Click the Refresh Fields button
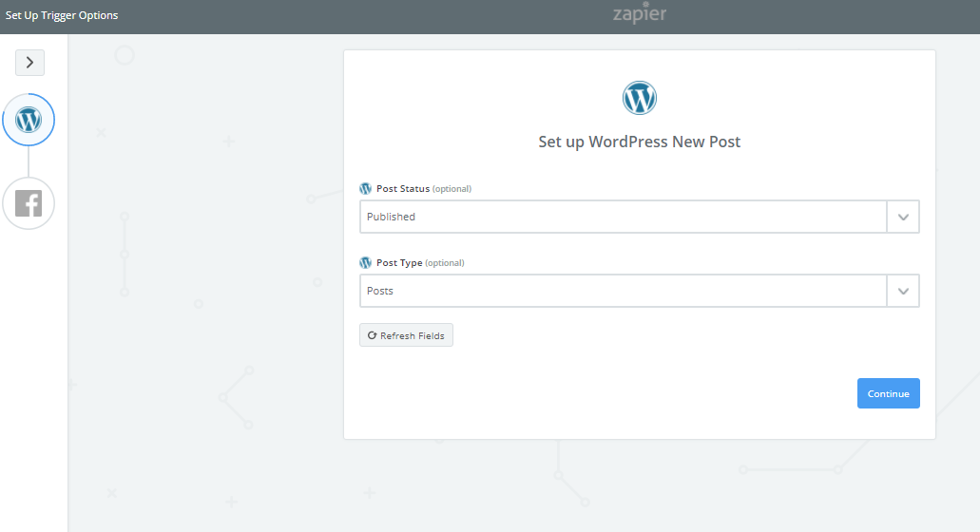This screenshot has width=980, height=532. (406, 335)
